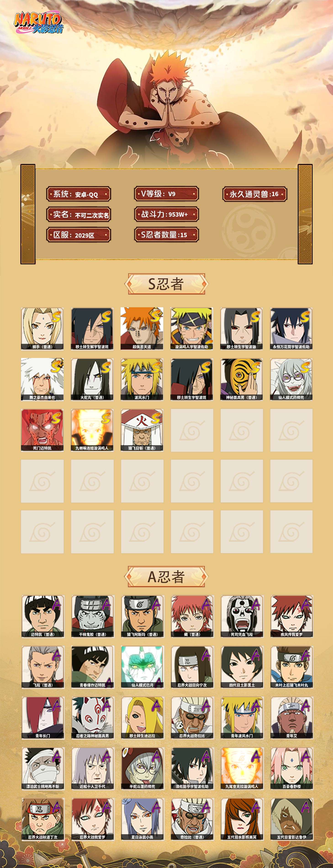Click the 超佩恩天道 ninja avatar
This screenshot has width=333, height=868.
(x=142, y=329)
